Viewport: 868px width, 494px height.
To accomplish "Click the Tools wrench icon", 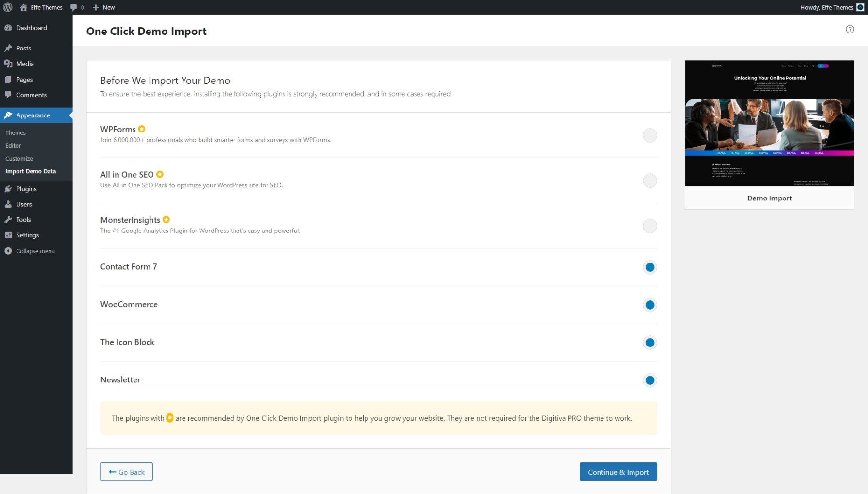I will click(x=8, y=220).
